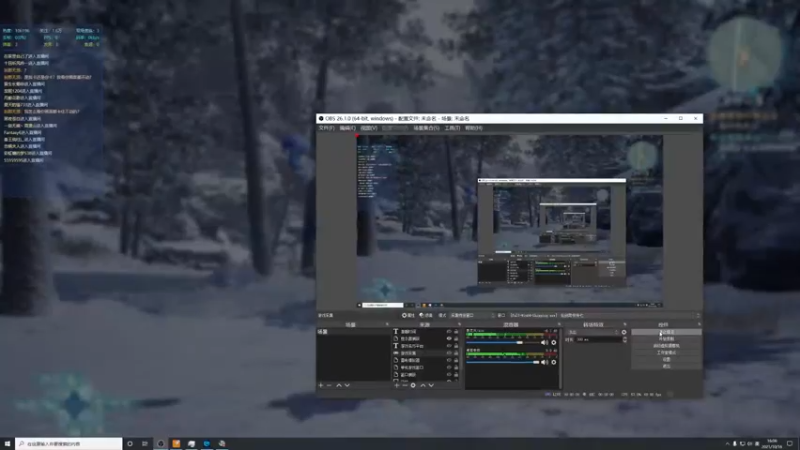Pop out the 来源 dock via its header icon
Image resolution: width=800 pixels, height=450 pixels.
(459, 324)
